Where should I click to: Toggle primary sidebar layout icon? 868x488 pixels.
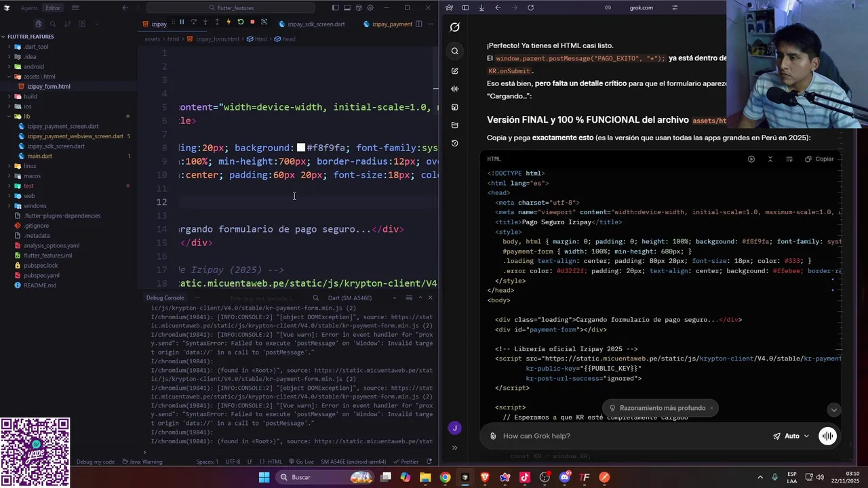pos(335,8)
